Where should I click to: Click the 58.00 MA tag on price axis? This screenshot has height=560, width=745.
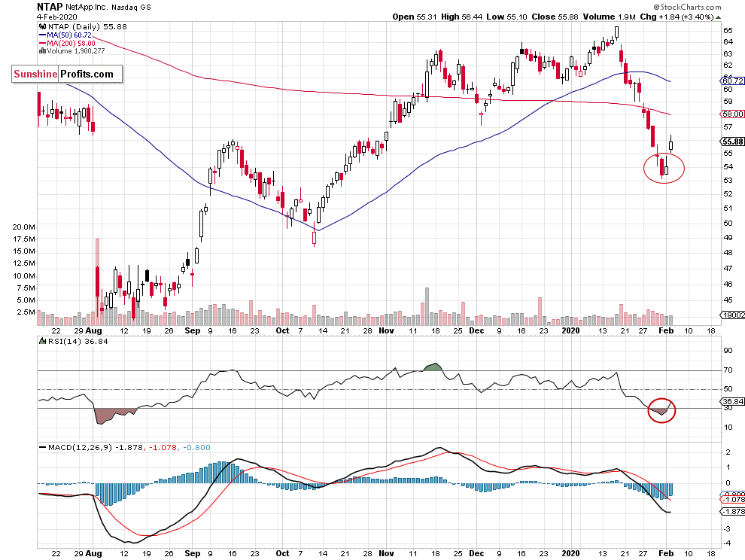733,114
